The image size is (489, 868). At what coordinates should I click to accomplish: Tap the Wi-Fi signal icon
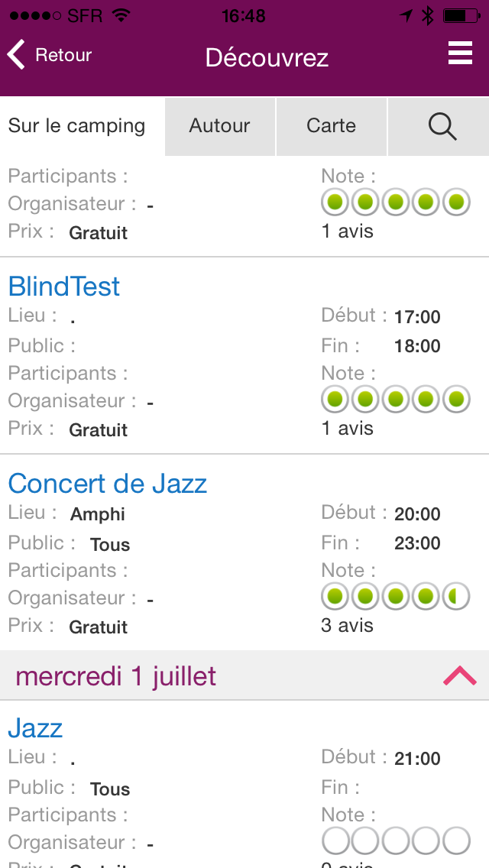click(121, 15)
